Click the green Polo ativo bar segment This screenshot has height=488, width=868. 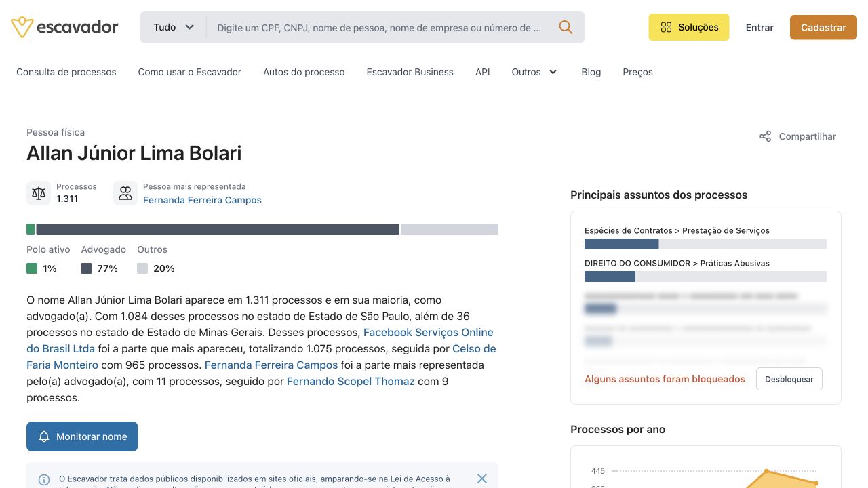click(x=31, y=229)
